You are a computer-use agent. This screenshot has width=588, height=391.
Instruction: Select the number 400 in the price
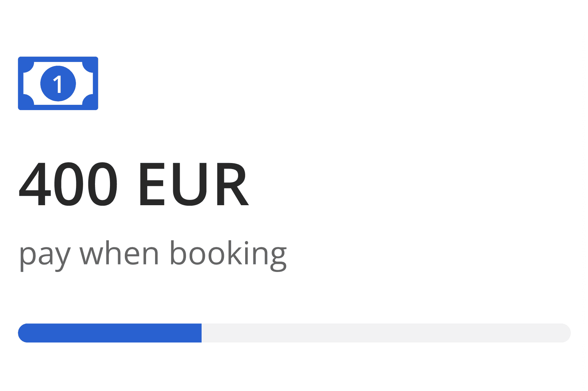point(68,184)
